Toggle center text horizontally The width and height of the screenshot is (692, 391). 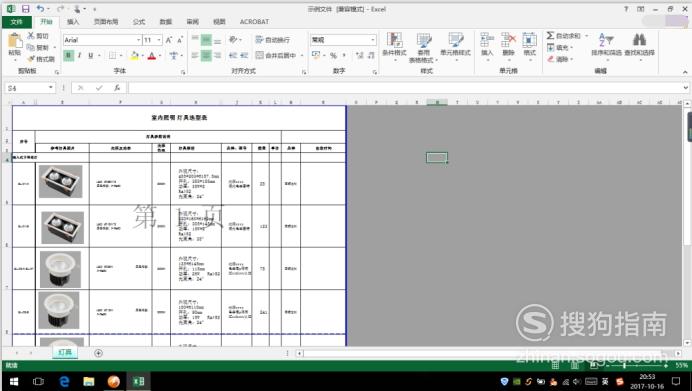coord(206,55)
